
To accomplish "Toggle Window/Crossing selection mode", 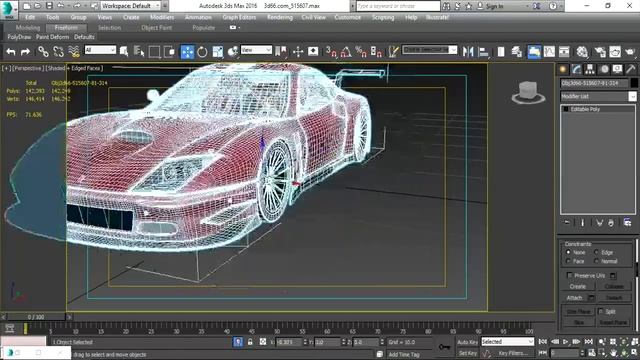I will coord(169,52).
